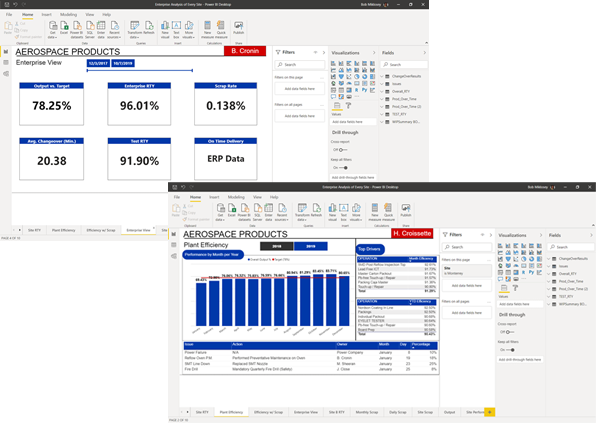Click date range slider track in Enterprise View

pyautogui.click(x=140, y=71)
